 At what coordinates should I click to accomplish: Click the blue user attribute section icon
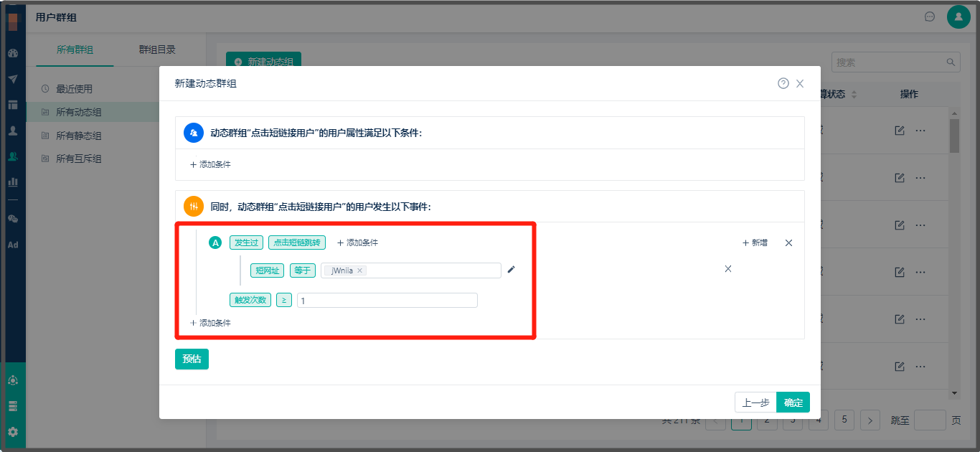click(x=194, y=133)
